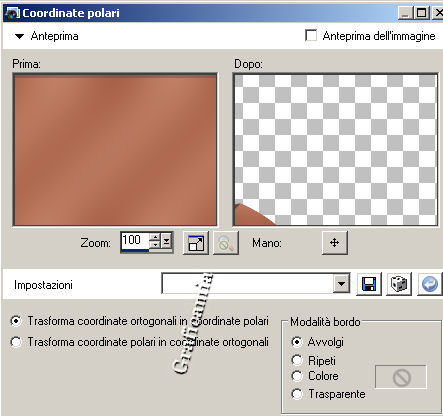The height and width of the screenshot is (416, 443).
Task: Save preset with the floppy disk icon
Action: pyautogui.click(x=369, y=284)
